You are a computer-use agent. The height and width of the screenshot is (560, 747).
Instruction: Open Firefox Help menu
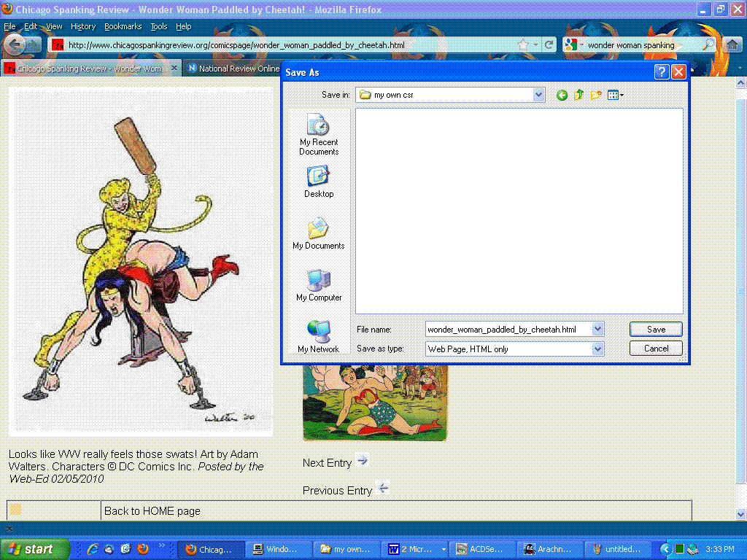183,27
